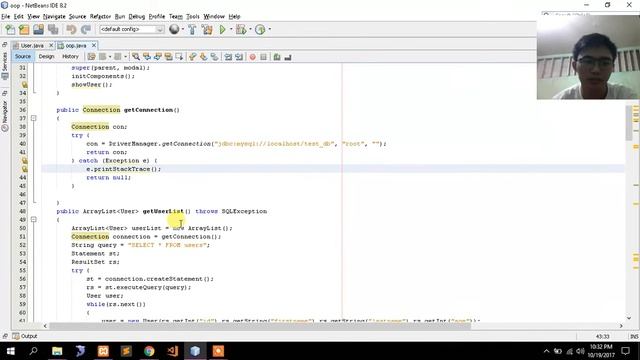
Task: Open the Refactor menu
Action: [x=100, y=16]
